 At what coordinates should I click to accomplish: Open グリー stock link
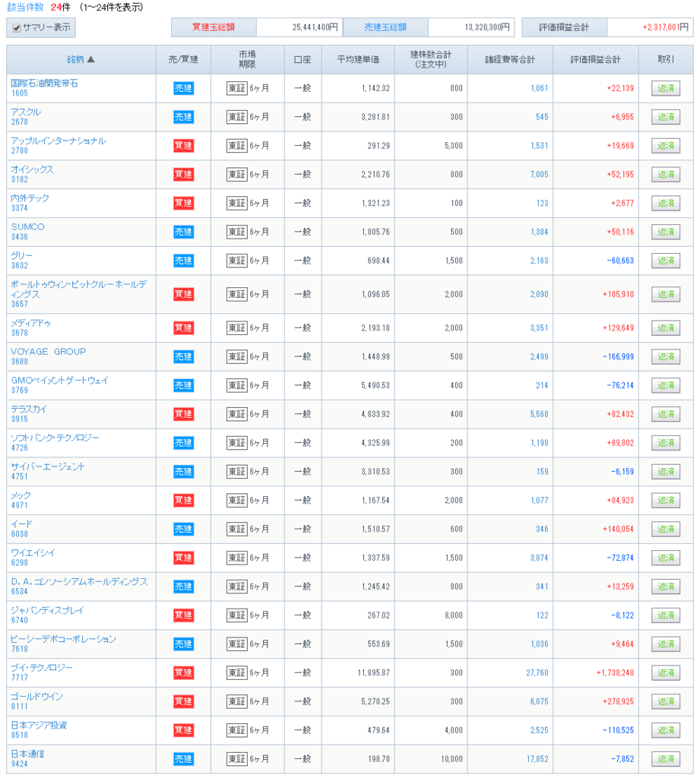point(22,255)
